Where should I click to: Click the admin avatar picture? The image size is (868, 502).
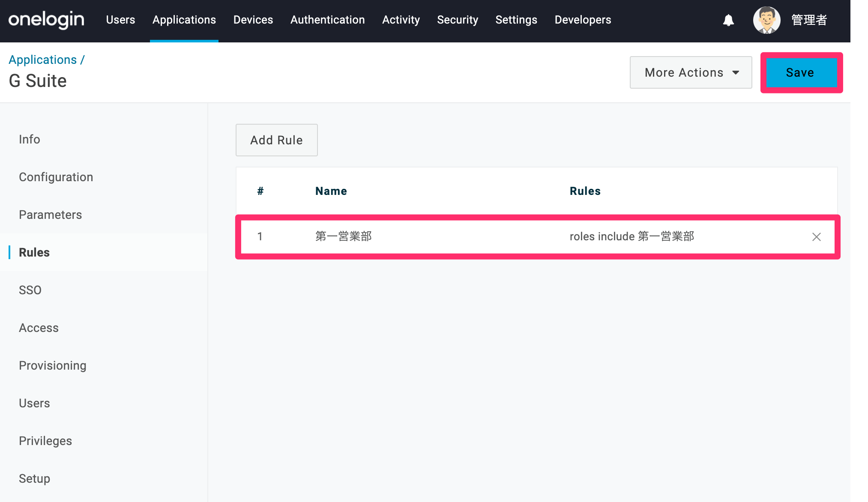click(x=766, y=20)
